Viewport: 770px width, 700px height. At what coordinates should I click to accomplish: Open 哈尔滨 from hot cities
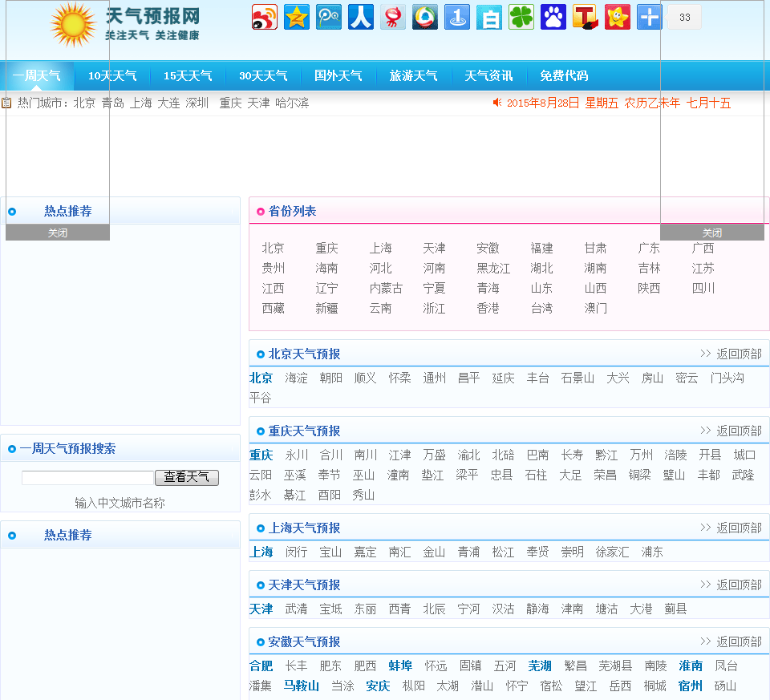coord(292,103)
